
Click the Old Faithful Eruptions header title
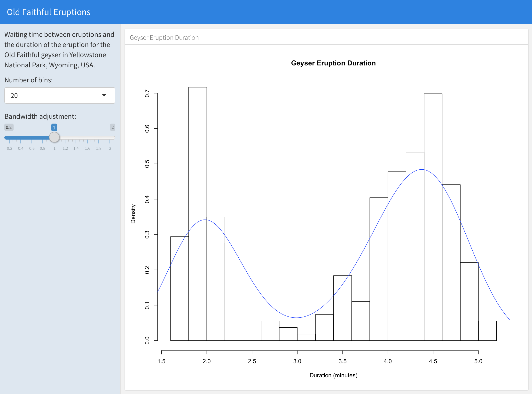[x=48, y=12]
